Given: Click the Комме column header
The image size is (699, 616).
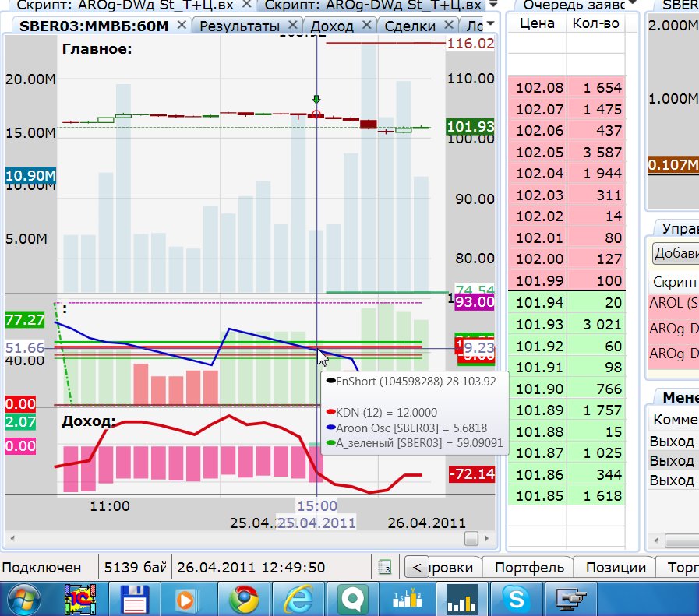Looking at the screenshot, I should click(675, 419).
